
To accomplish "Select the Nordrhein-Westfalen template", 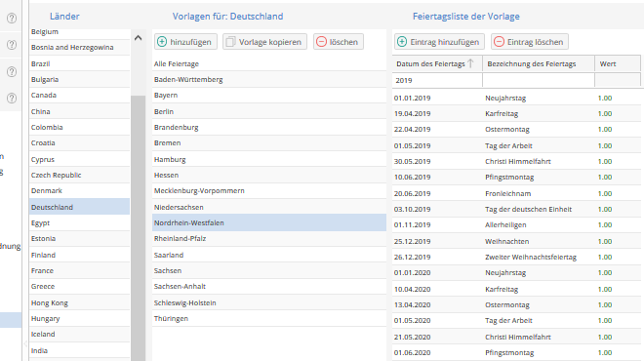I will 269,222.
